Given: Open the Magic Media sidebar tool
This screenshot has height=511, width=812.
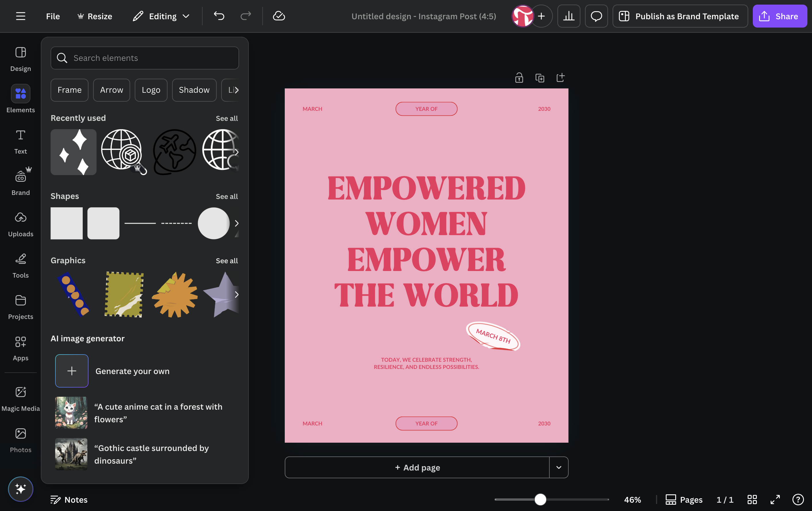Looking at the screenshot, I should tap(21, 399).
